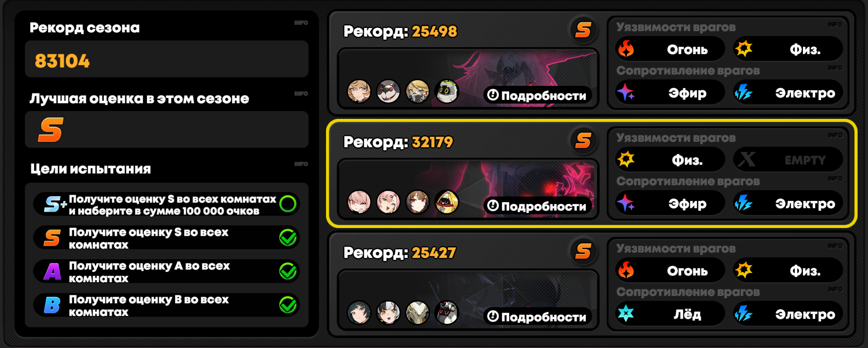Click the Огонь fire icon in the first room
Image resolution: width=868 pixels, height=348 pixels.
coord(626,49)
